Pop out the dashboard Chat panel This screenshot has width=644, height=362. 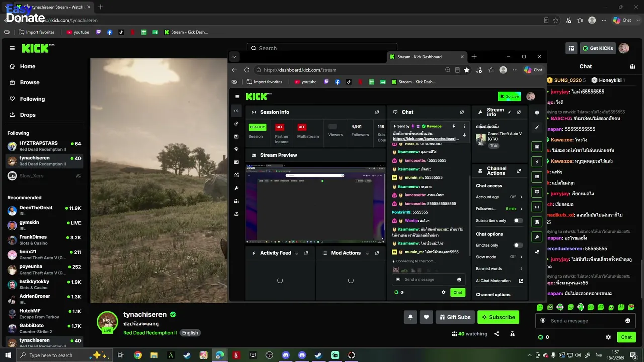462,112
